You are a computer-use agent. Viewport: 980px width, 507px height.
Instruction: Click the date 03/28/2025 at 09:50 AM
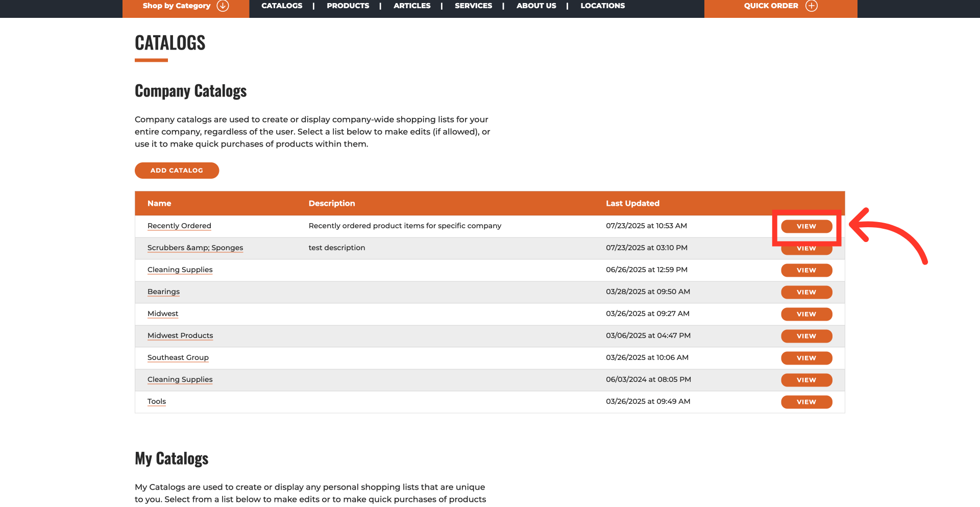(648, 292)
